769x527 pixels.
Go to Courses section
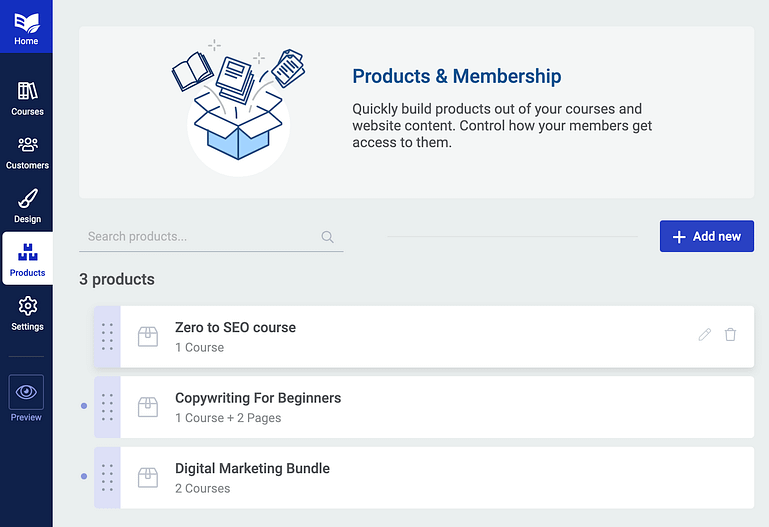27,99
